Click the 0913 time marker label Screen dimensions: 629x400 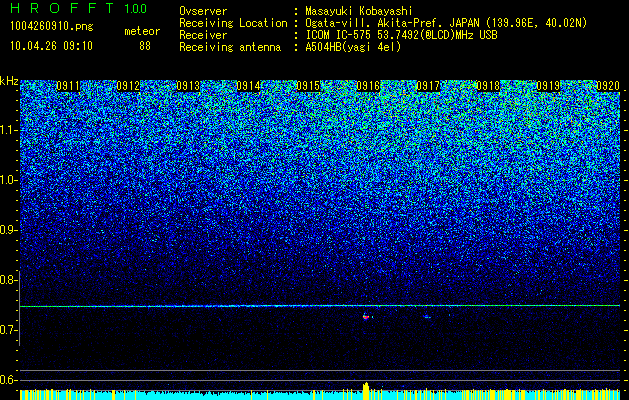188,86
